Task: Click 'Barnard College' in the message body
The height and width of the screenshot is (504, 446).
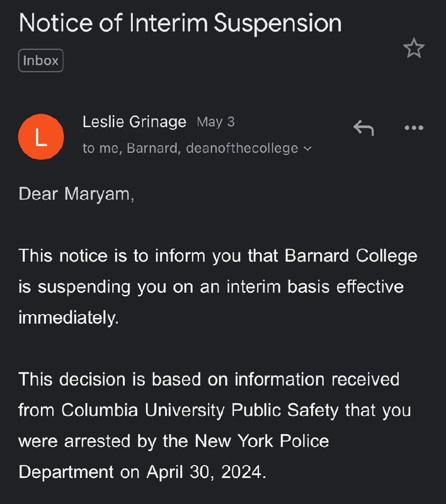Action: pyautogui.click(x=351, y=256)
